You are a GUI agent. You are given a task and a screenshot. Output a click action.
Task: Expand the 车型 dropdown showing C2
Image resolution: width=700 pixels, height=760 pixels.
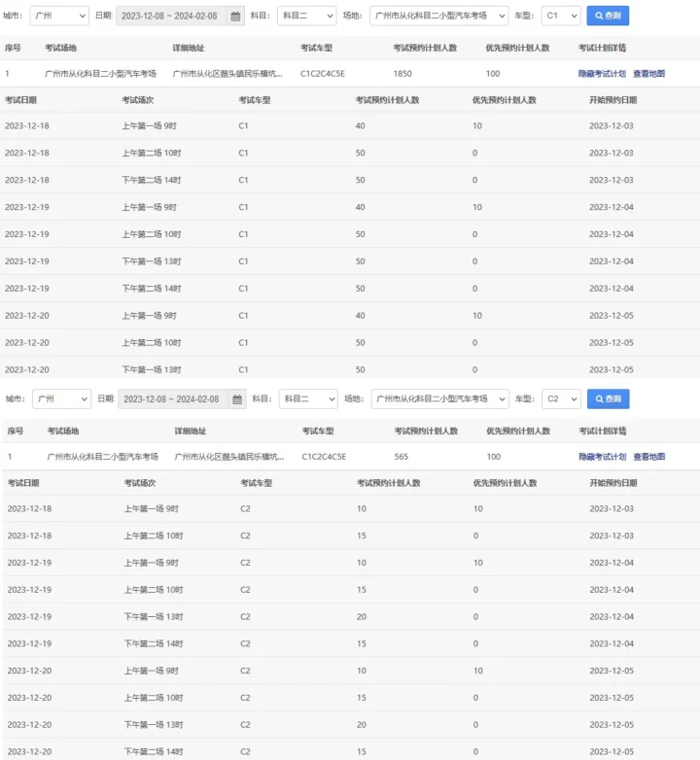562,399
